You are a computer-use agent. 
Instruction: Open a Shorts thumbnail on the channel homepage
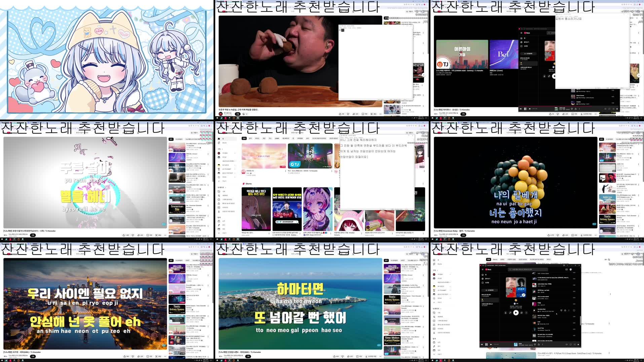pyautogui.click(x=256, y=209)
